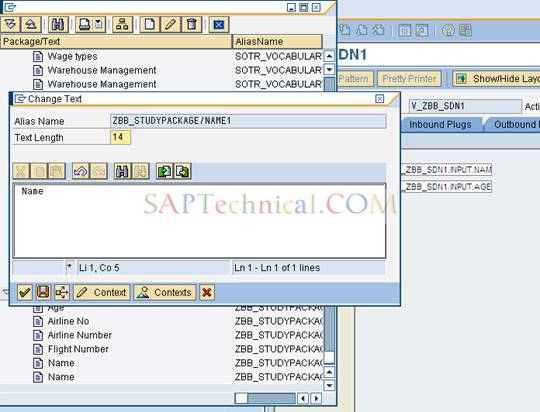
Task: Click the hierarchy structure icon
Action: coord(122,24)
